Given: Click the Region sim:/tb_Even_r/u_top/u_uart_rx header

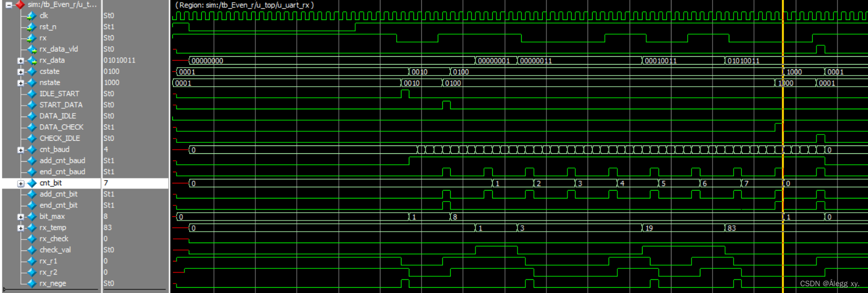Looking at the screenshot, I should (244, 5).
